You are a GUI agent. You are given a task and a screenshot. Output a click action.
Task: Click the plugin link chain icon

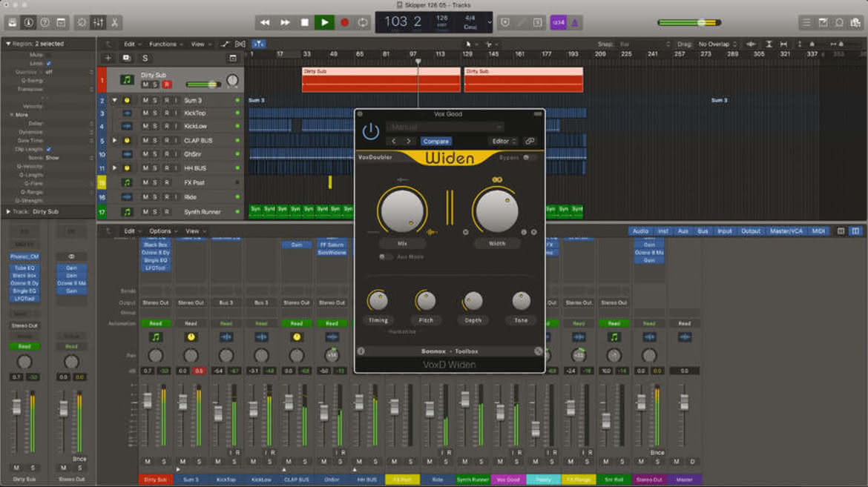(530, 141)
